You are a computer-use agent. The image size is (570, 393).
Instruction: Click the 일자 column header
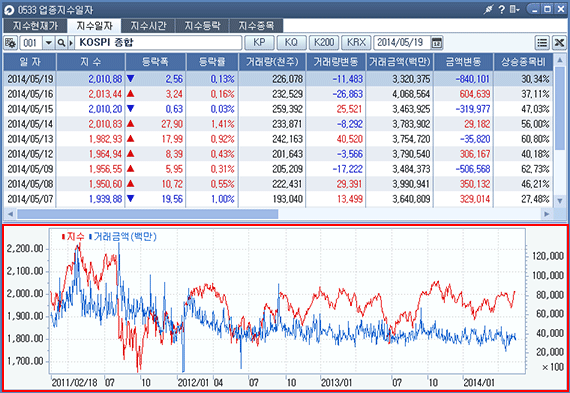(30, 62)
